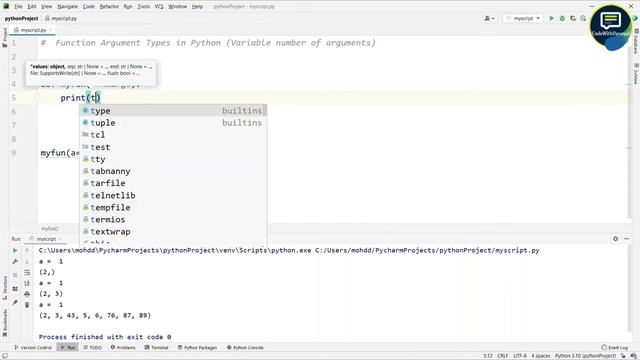Open the Edit menu
Screen dimensions: 640x360
32,7
